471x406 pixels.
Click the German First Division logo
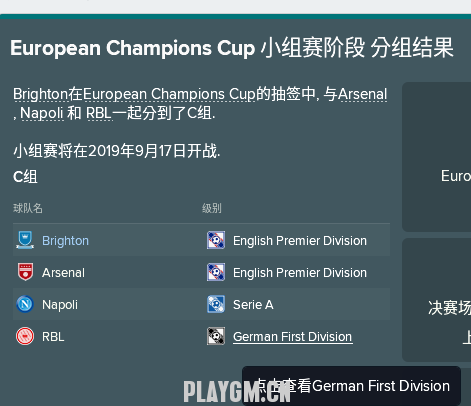coord(216,336)
